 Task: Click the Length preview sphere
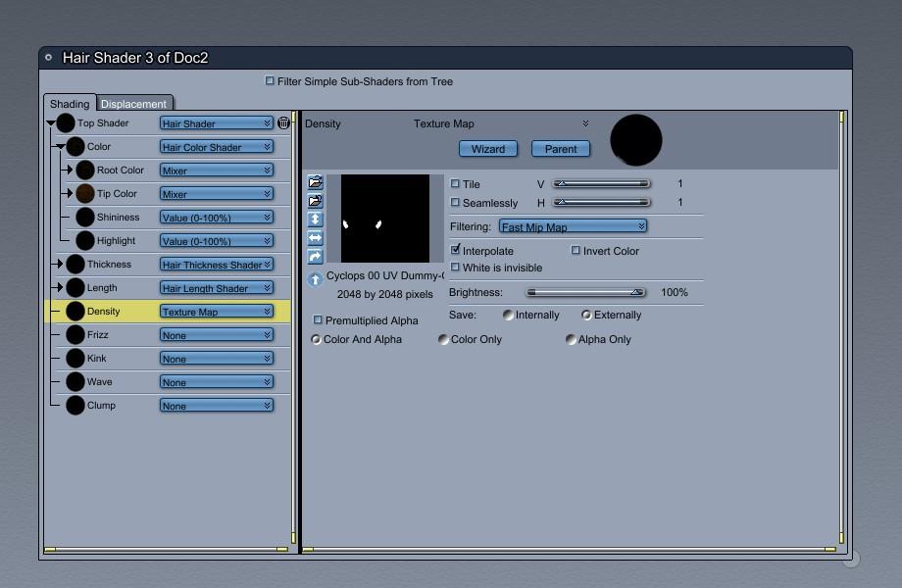(x=75, y=287)
